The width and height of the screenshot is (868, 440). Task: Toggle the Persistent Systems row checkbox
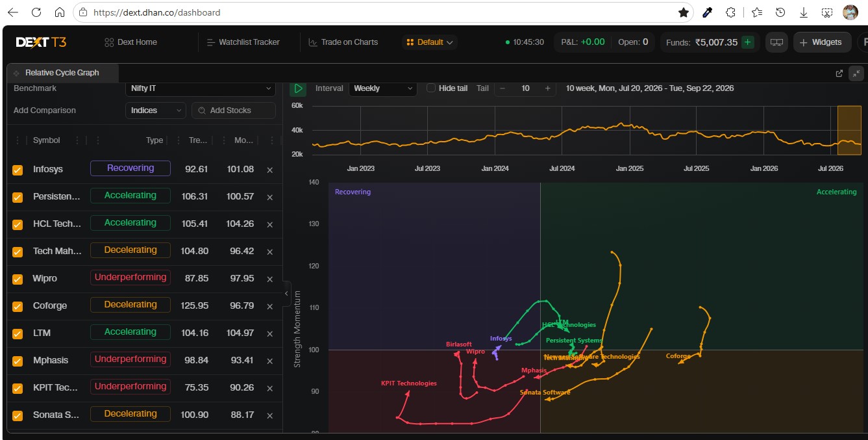(x=18, y=197)
